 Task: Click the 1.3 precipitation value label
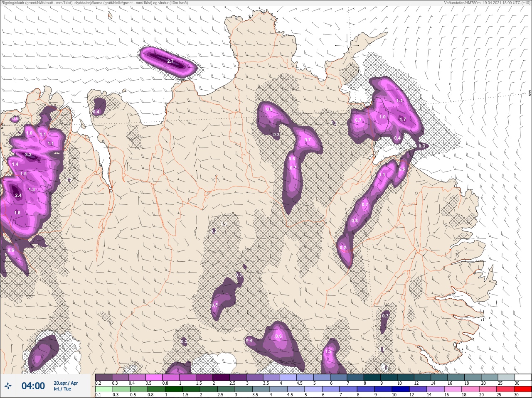32,189
